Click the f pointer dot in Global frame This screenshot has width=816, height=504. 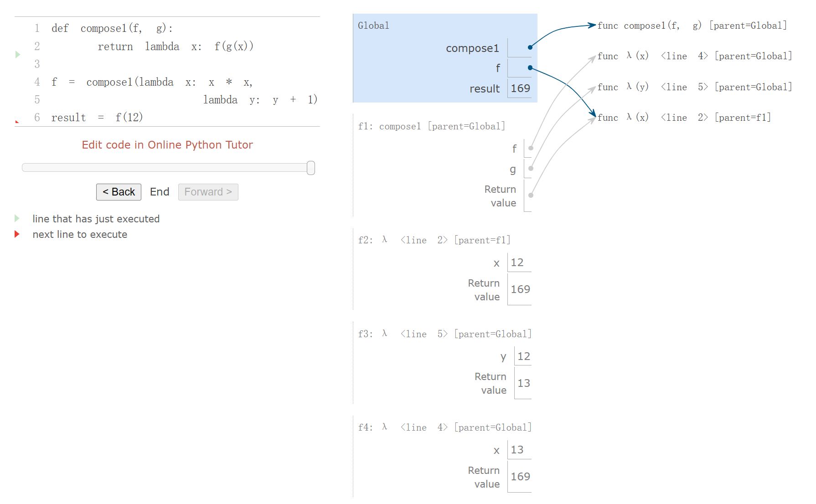click(x=530, y=68)
